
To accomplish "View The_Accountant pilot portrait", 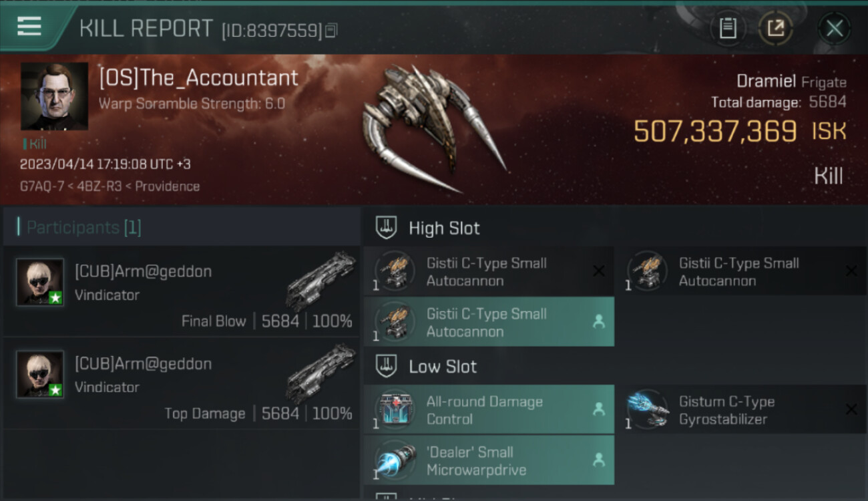I will click(55, 96).
